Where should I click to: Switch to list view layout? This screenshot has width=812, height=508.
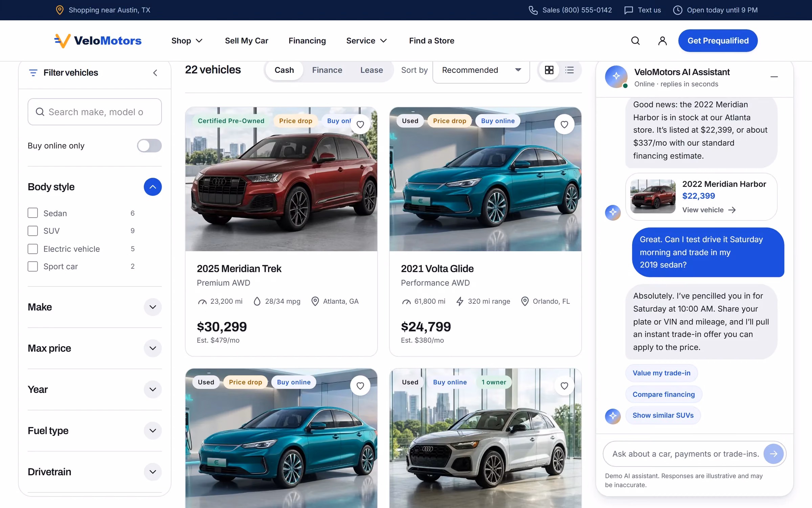click(569, 70)
